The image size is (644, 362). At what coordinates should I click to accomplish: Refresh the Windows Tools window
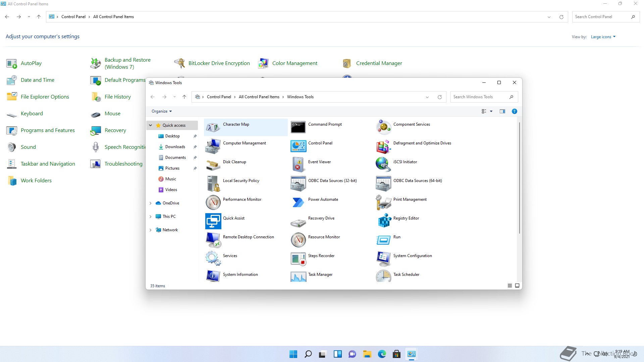pyautogui.click(x=439, y=97)
